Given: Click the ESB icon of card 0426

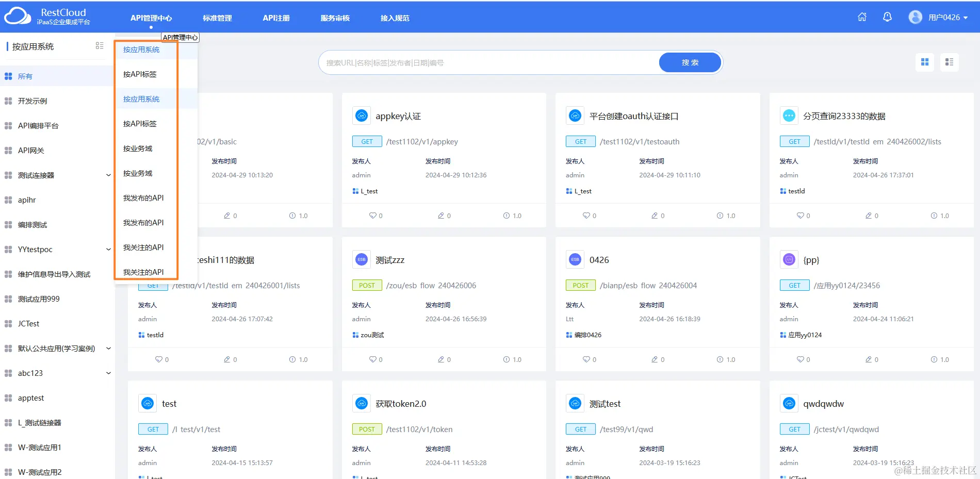Looking at the screenshot, I should tap(575, 260).
